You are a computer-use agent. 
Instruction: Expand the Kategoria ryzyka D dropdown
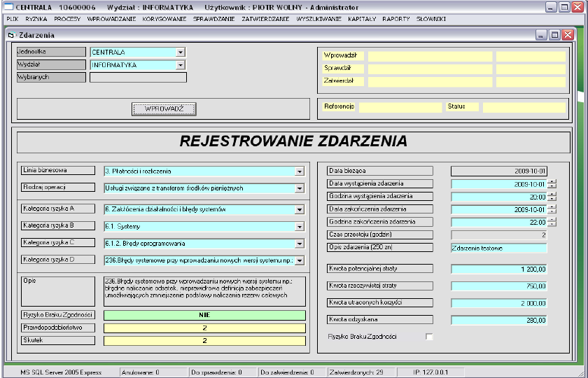300,260
